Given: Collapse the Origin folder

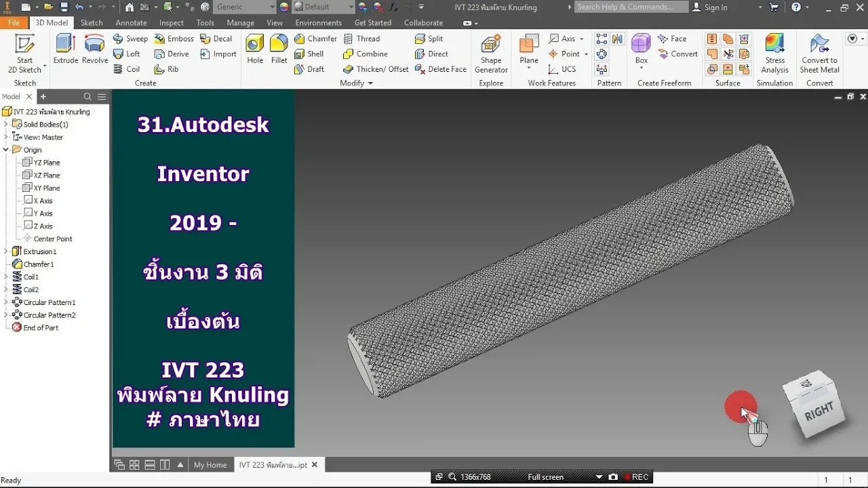Looking at the screenshot, I should (x=6, y=150).
